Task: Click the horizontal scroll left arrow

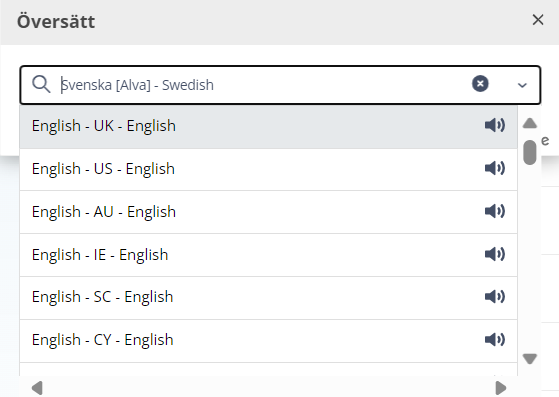Action: coord(37,388)
